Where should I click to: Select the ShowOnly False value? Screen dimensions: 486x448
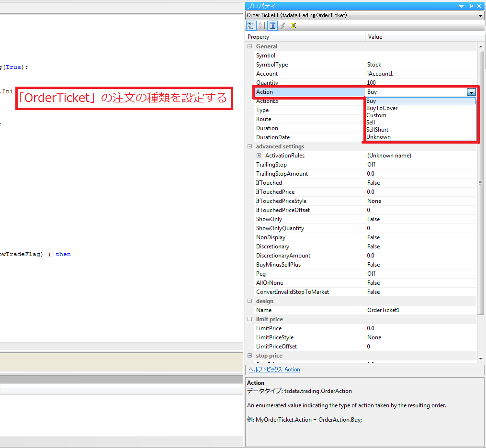pyautogui.click(x=421, y=219)
